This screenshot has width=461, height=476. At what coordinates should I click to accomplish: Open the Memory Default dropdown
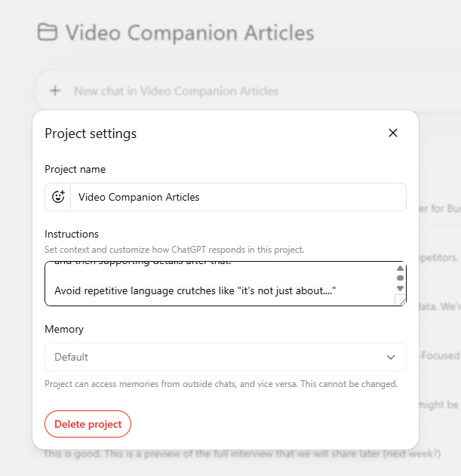(x=226, y=357)
